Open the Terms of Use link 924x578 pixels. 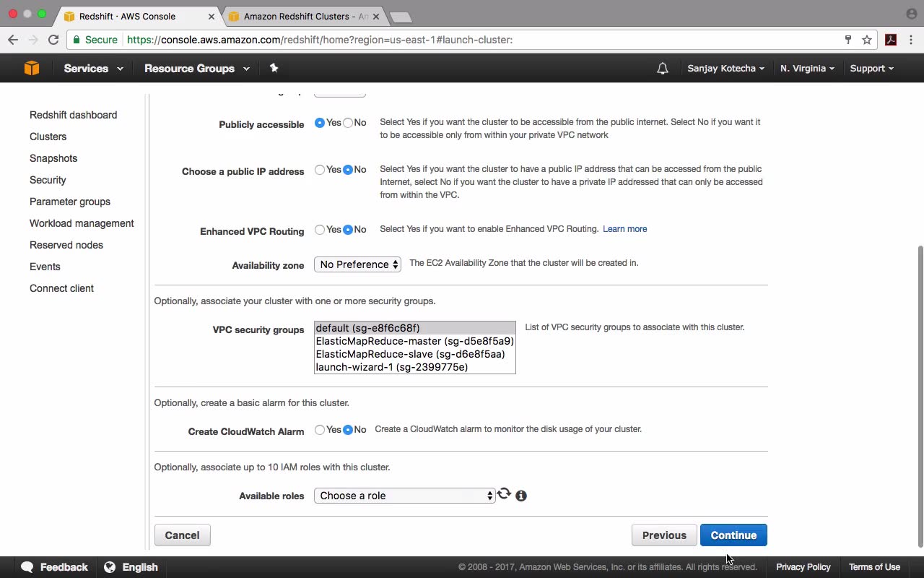(x=874, y=567)
